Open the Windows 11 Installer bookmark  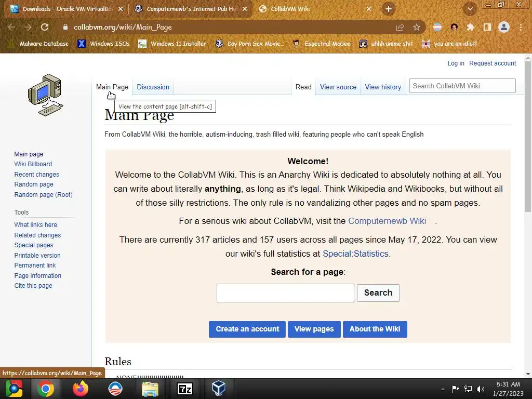(172, 44)
